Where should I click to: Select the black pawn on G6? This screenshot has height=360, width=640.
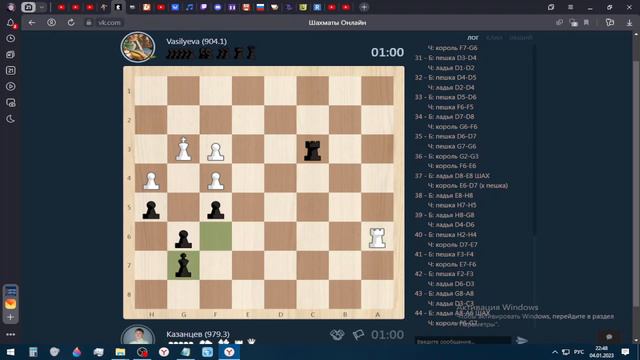pyautogui.click(x=183, y=239)
